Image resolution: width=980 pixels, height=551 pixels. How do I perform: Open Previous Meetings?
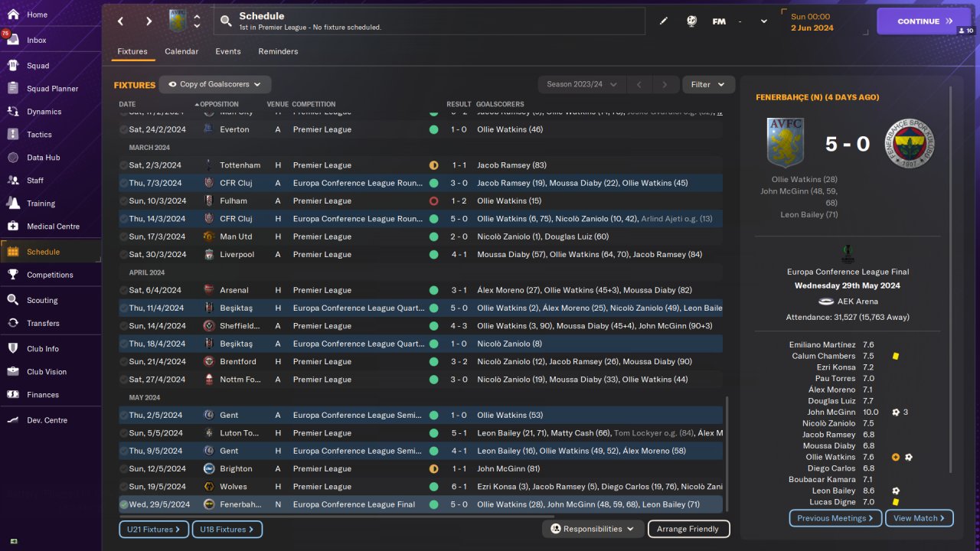click(x=835, y=518)
